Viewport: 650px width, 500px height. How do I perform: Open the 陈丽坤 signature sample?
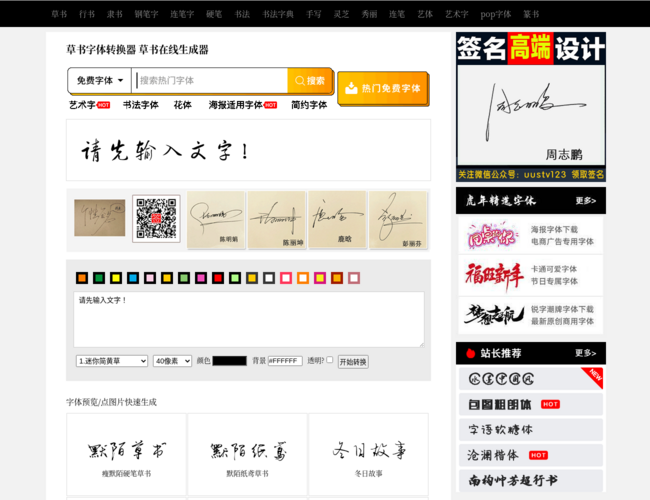pos(276,220)
